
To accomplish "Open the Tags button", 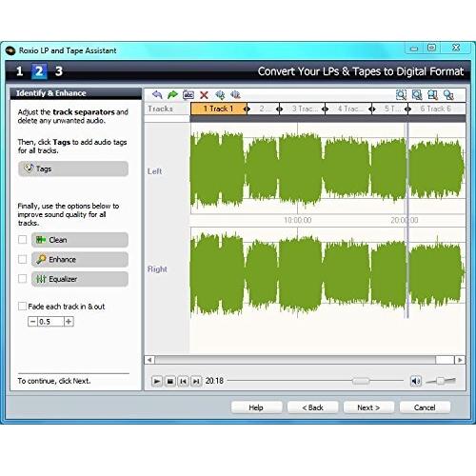I will point(73,169).
